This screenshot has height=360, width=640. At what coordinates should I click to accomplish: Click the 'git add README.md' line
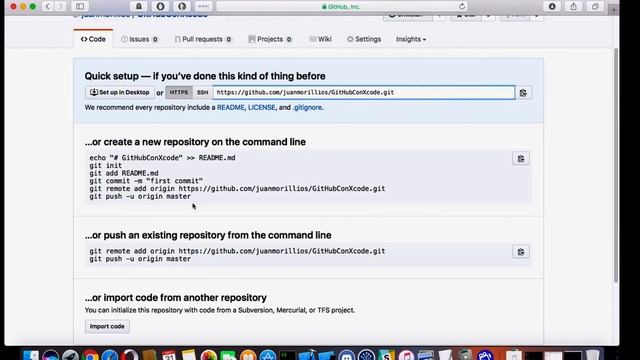[124, 173]
